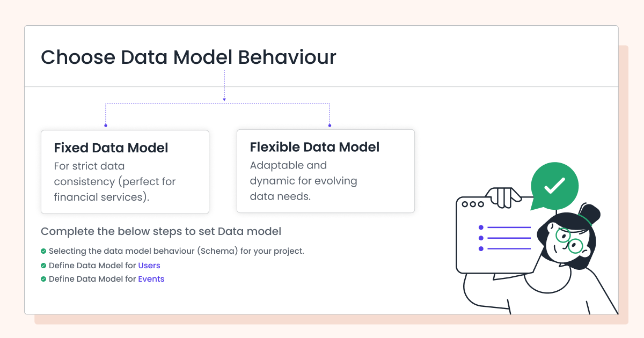Open the Users data model link
The height and width of the screenshot is (338, 644).
coord(149,266)
